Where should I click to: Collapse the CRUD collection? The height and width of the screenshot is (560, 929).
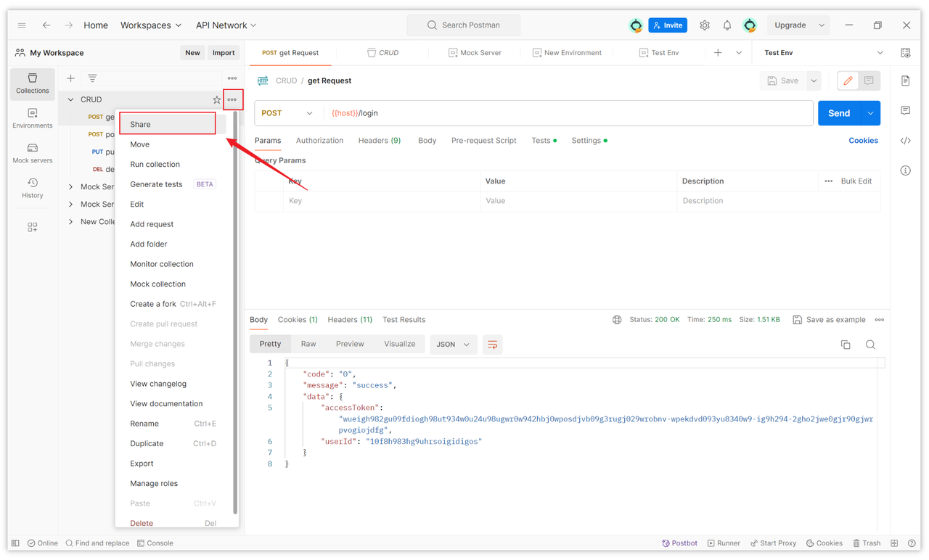click(70, 99)
